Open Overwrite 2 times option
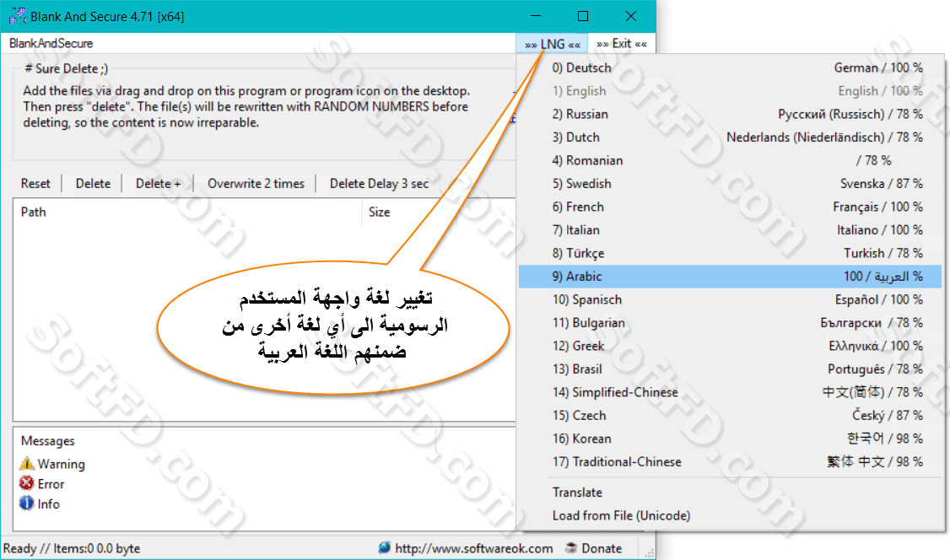 pyautogui.click(x=256, y=184)
